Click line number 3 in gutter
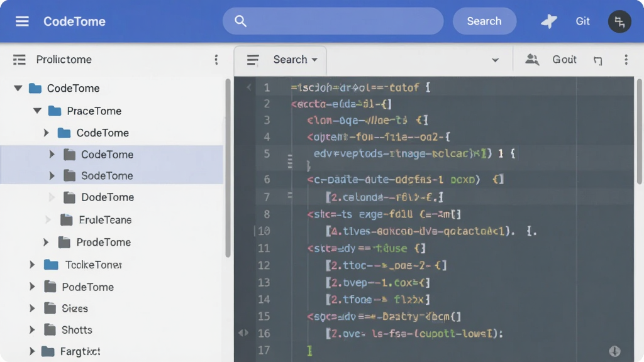The width and height of the screenshot is (644, 362). coord(267,120)
